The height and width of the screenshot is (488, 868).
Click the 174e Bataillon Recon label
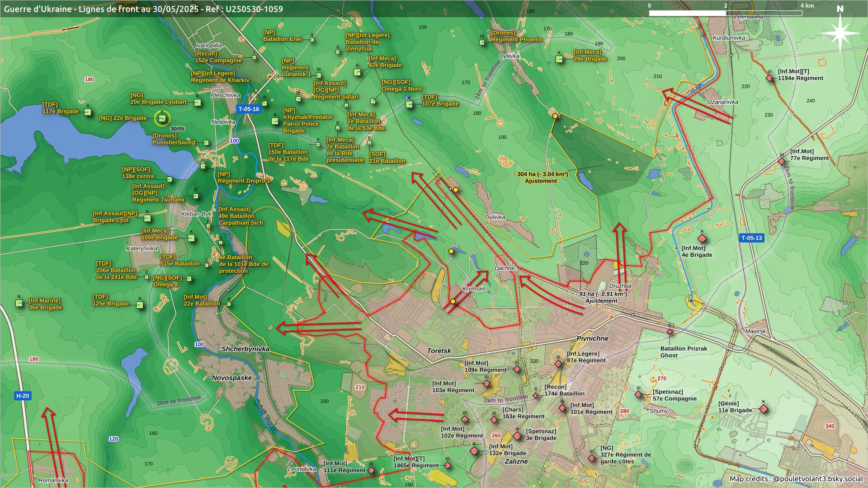pyautogui.click(x=564, y=390)
